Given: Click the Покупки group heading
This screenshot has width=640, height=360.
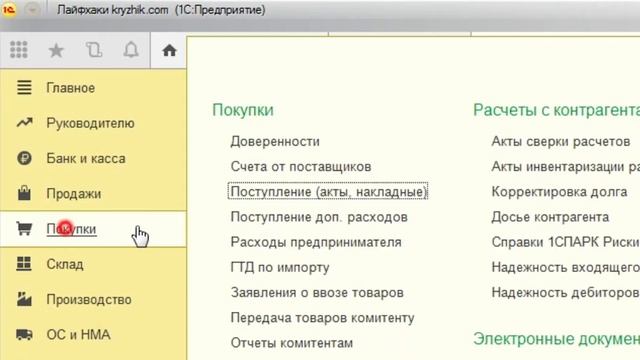Looking at the screenshot, I should click(243, 110).
